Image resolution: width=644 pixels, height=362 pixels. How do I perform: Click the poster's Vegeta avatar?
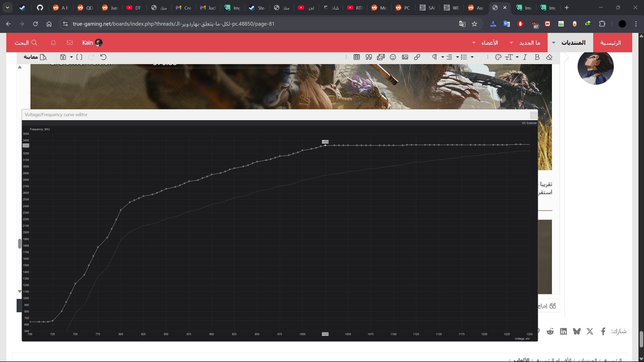[x=595, y=67]
